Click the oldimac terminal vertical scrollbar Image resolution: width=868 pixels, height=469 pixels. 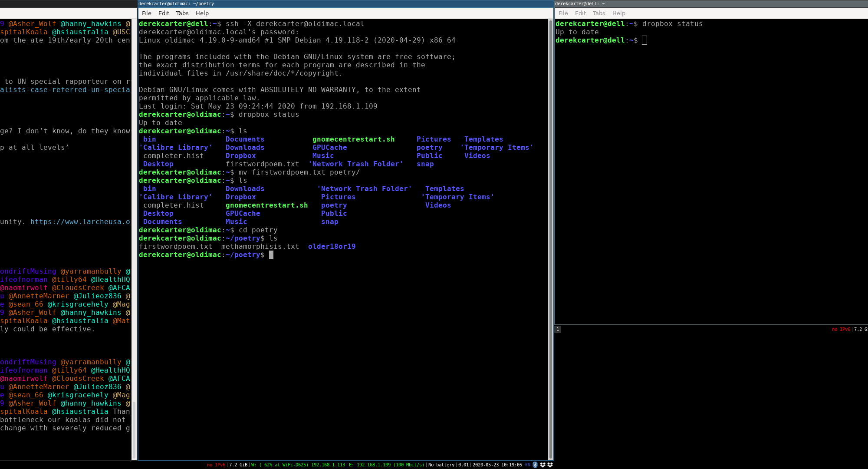click(x=551, y=239)
